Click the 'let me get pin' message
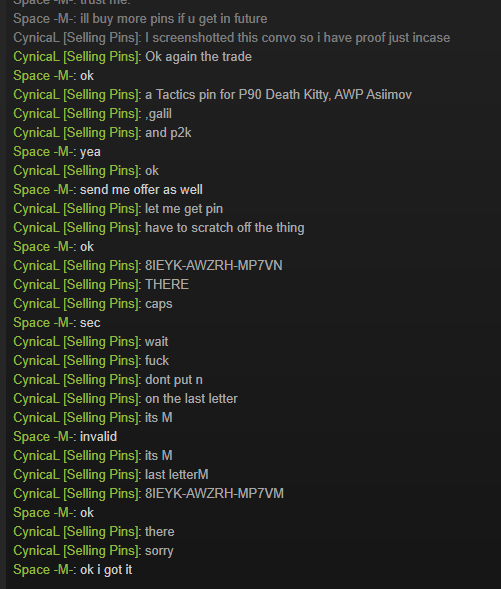Image resolution: width=501 pixels, height=589 pixels. pos(184,208)
